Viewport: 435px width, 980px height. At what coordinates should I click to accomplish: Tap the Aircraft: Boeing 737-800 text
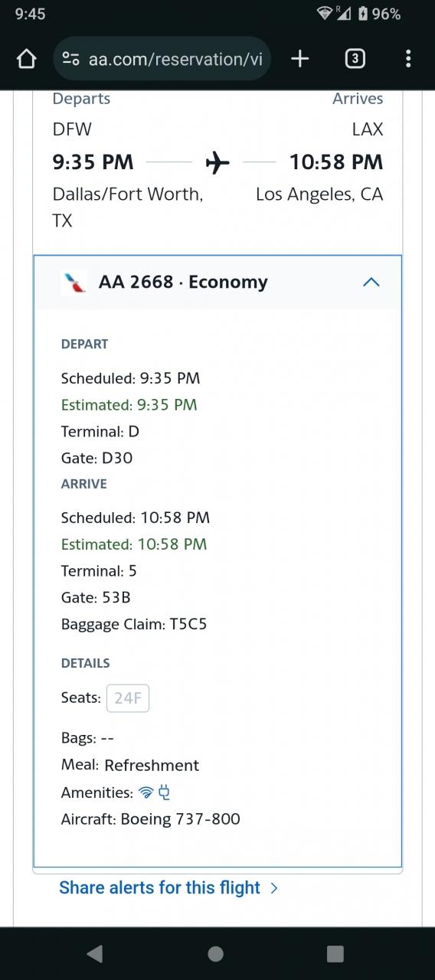click(x=151, y=819)
